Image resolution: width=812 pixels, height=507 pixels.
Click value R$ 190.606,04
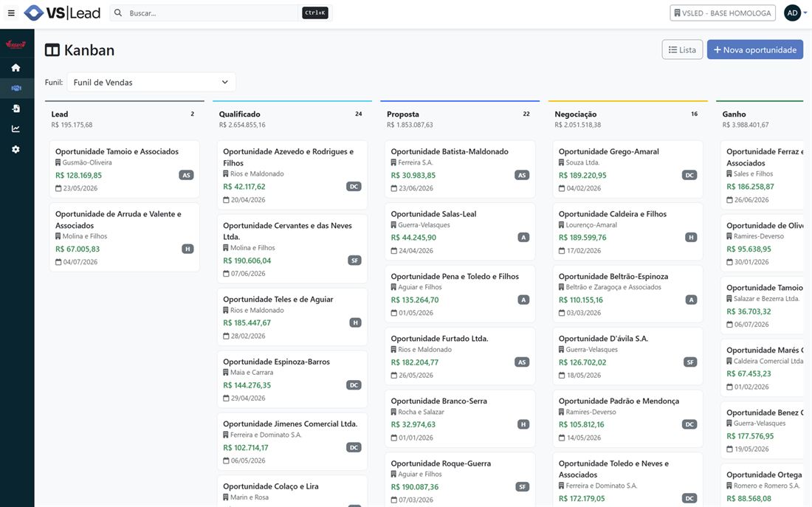pos(247,261)
